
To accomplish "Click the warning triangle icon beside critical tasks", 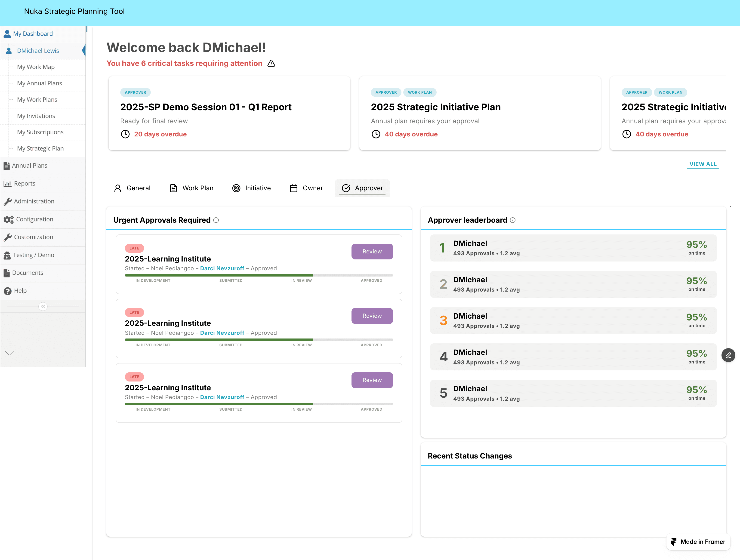I will pos(271,63).
